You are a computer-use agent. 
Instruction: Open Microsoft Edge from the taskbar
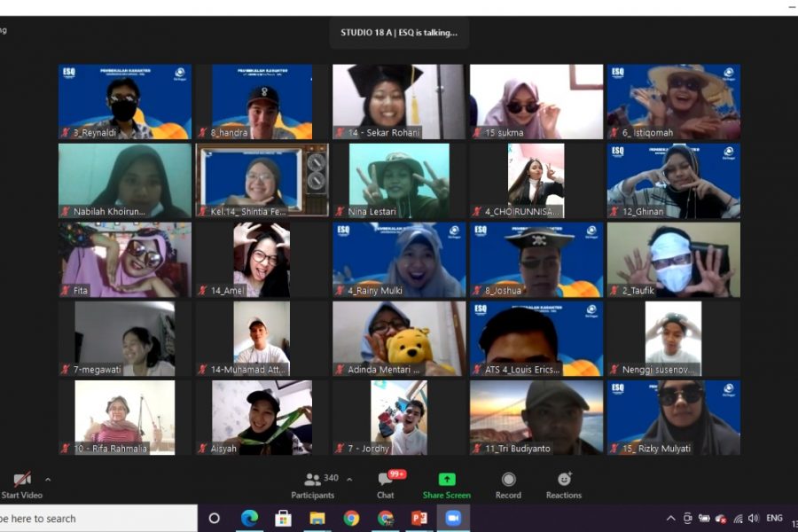(x=249, y=519)
